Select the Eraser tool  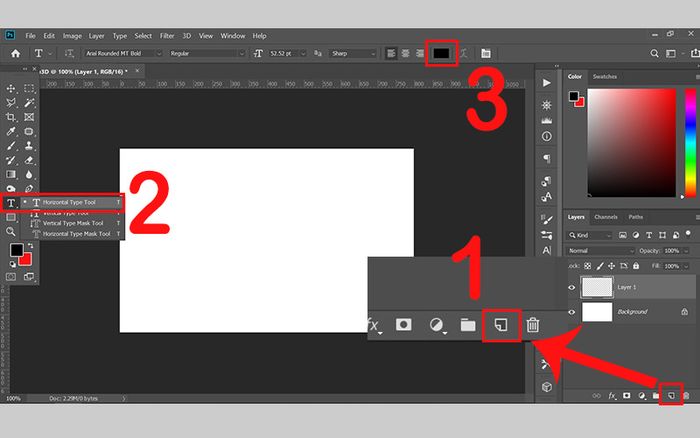(29, 160)
